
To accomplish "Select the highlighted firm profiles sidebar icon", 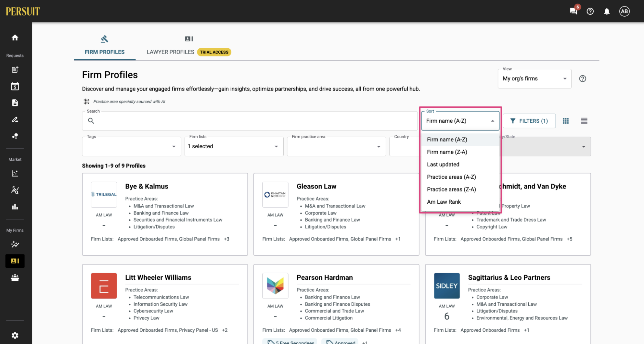I will coord(15,261).
